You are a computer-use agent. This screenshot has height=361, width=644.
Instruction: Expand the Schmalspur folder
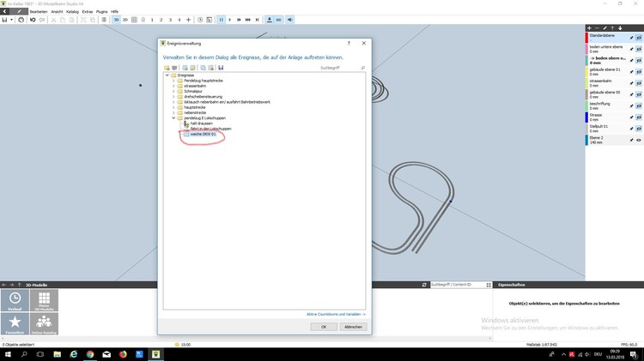point(173,92)
